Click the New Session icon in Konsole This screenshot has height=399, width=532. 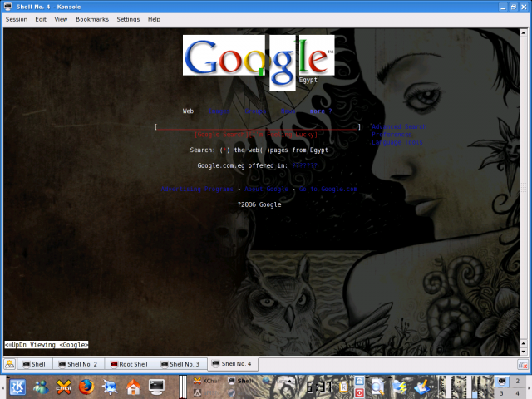(x=9, y=364)
